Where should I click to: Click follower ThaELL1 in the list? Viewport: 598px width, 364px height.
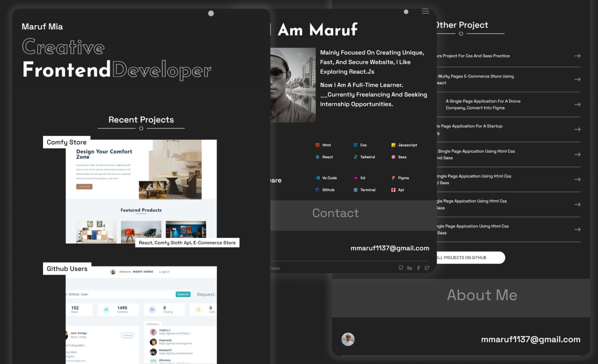(x=170, y=332)
